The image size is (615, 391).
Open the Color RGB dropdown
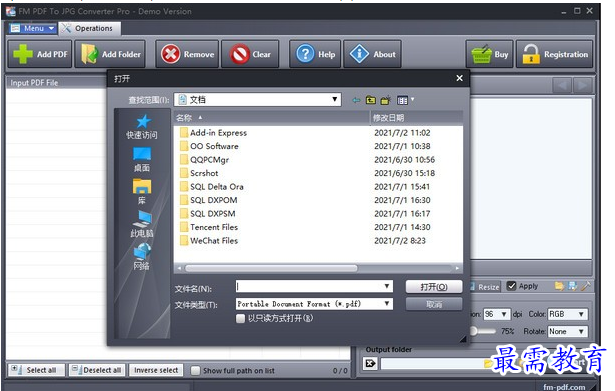click(568, 314)
